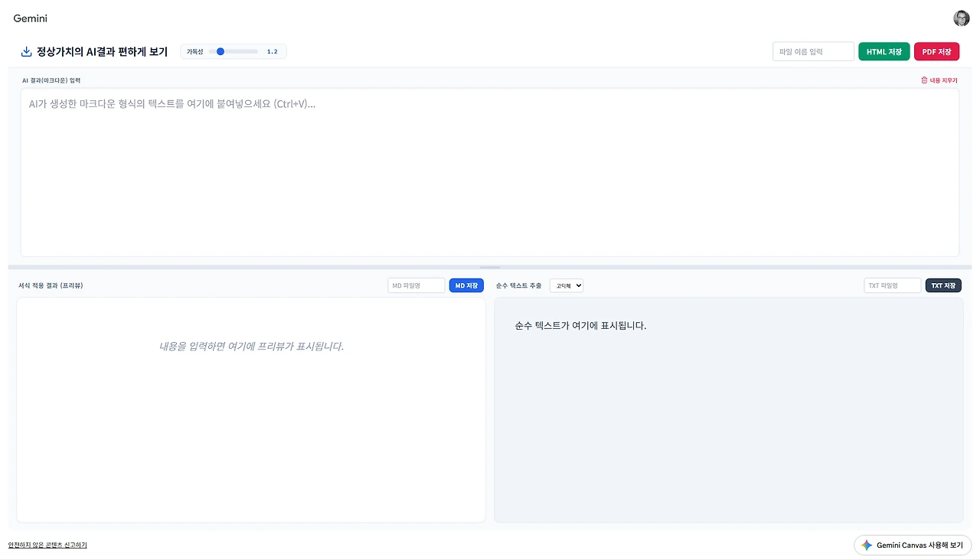The height and width of the screenshot is (560, 980).
Task: Click the blue MD 저장 button
Action: coord(466,285)
